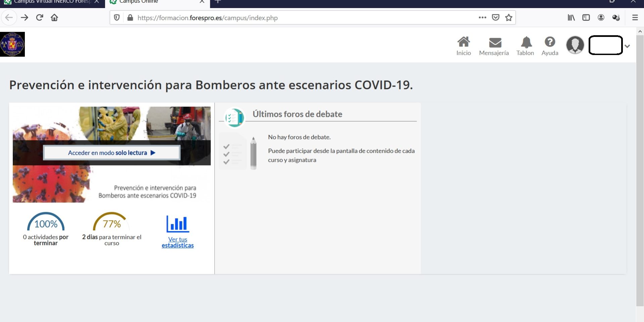Screen dimensions: 644x322
Task: Click the Ayuda question mark icon
Action: (550, 42)
